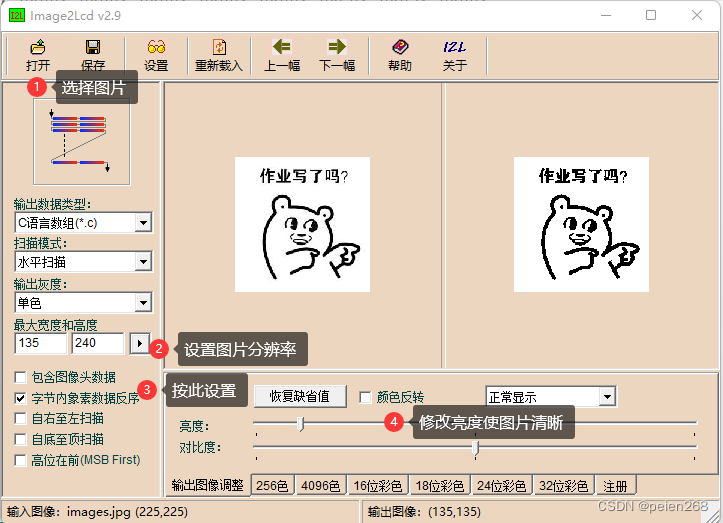Open the 注册 tab
723x523 pixels.
[615, 486]
